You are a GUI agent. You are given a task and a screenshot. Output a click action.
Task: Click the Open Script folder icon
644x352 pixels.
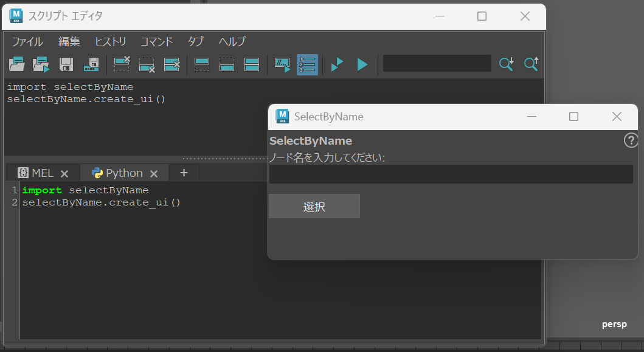click(16, 64)
